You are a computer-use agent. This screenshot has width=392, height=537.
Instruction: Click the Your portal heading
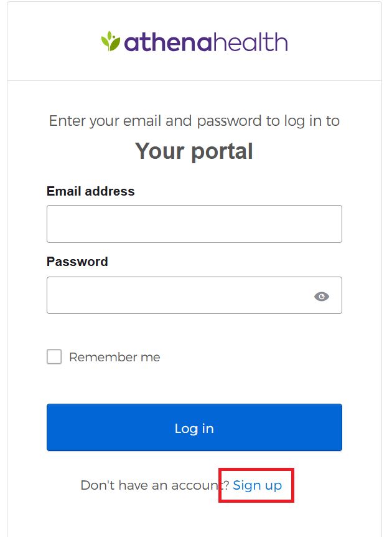[194, 151]
